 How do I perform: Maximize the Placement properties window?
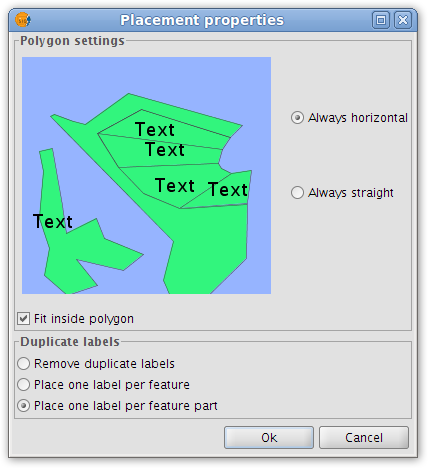tap(381, 20)
